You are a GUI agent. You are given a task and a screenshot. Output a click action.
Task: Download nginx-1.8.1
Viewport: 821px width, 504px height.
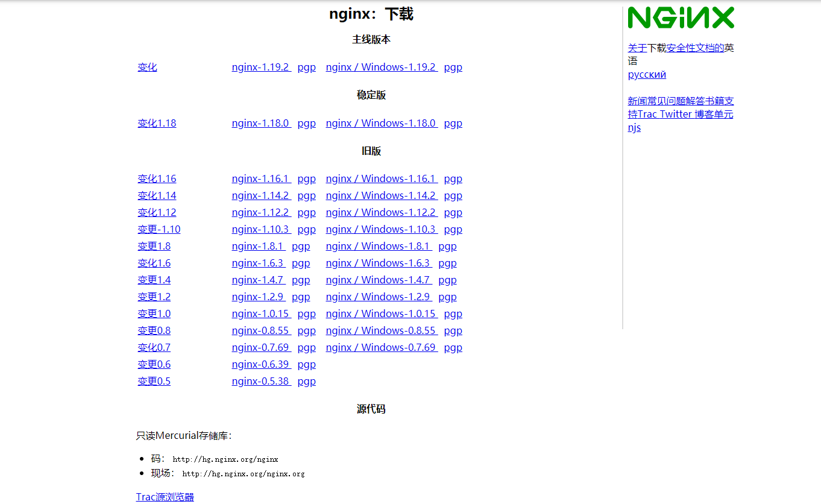tap(258, 246)
